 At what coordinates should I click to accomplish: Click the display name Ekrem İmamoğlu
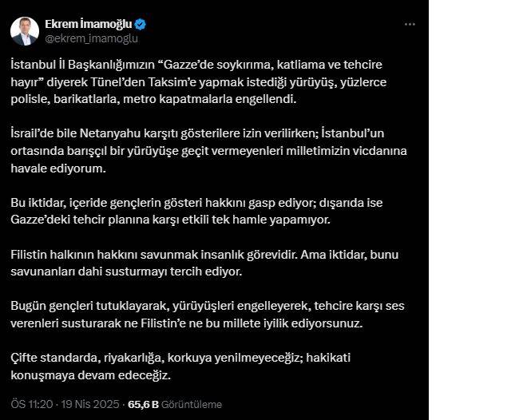89,24
